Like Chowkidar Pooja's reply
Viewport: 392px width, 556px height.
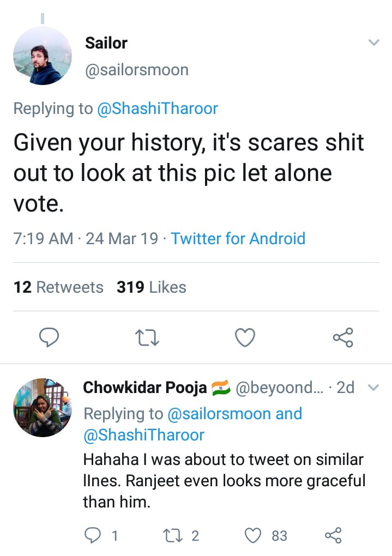coord(253,536)
